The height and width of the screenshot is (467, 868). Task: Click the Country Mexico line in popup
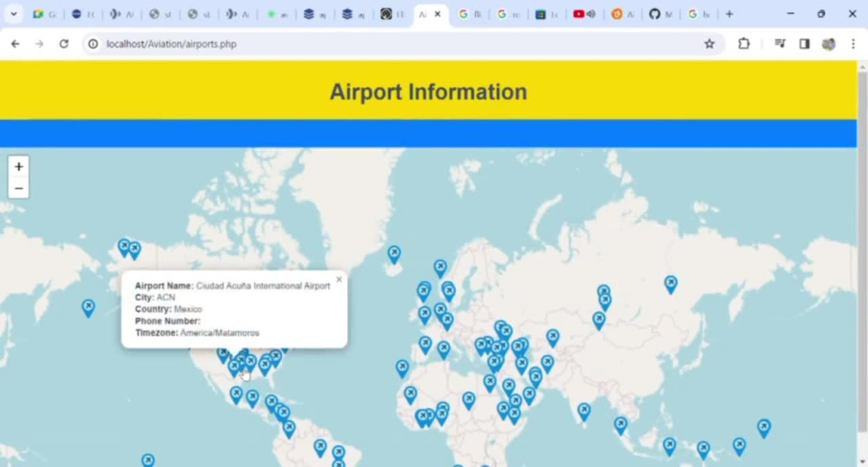tap(168, 309)
